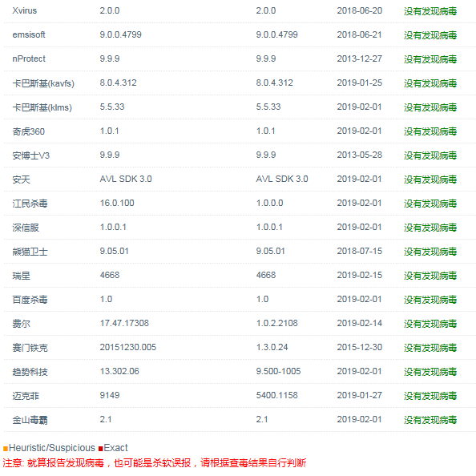476x476 pixels.
Task: Click 赛门铁克 version 20151230.005
Action: (x=128, y=347)
